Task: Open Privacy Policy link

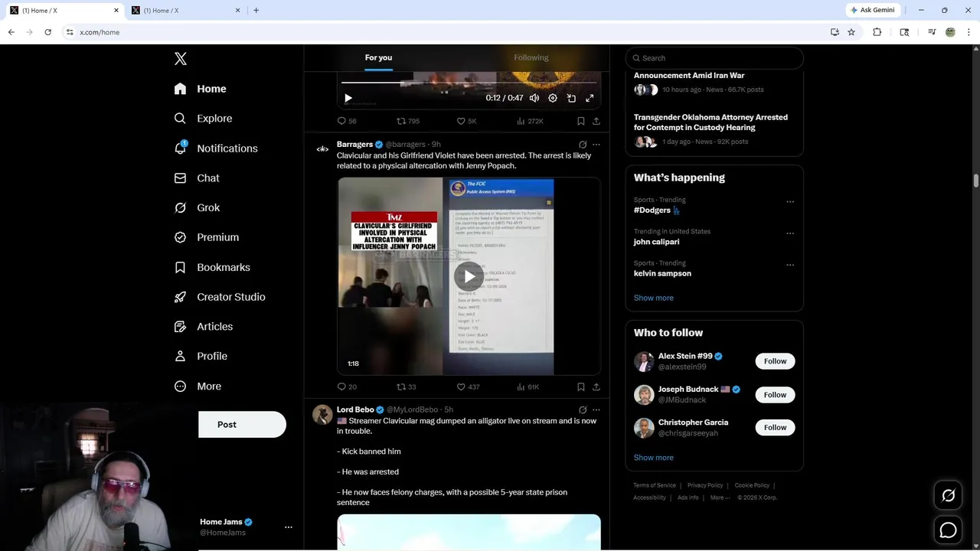Action: click(x=705, y=485)
